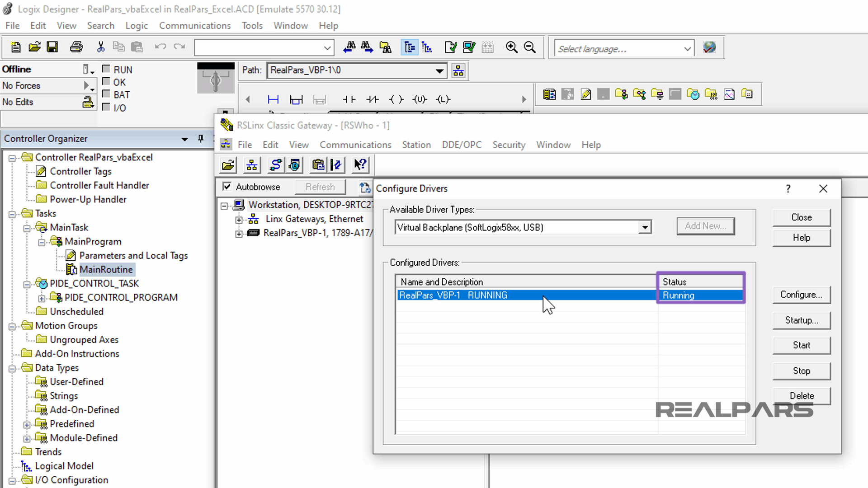Viewport: 868px width, 488px height.
Task: Collapse the MainProgram tree node
Action: [x=42, y=242]
